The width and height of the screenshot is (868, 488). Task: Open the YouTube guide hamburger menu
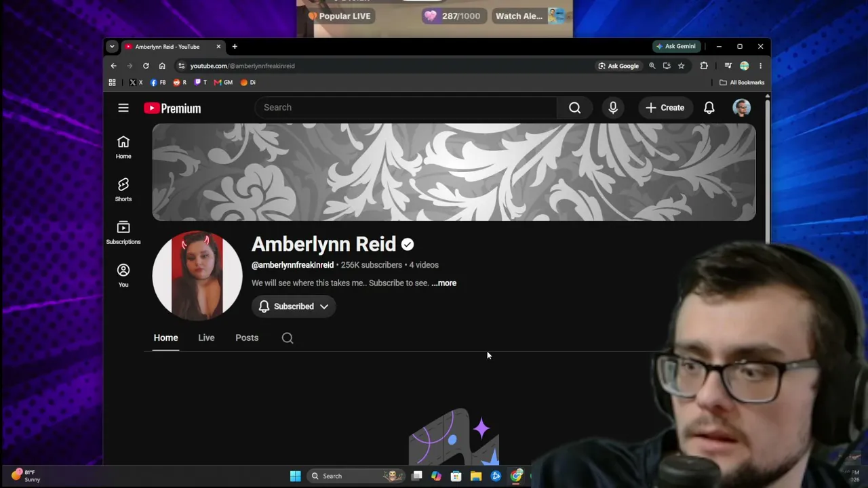click(x=123, y=108)
